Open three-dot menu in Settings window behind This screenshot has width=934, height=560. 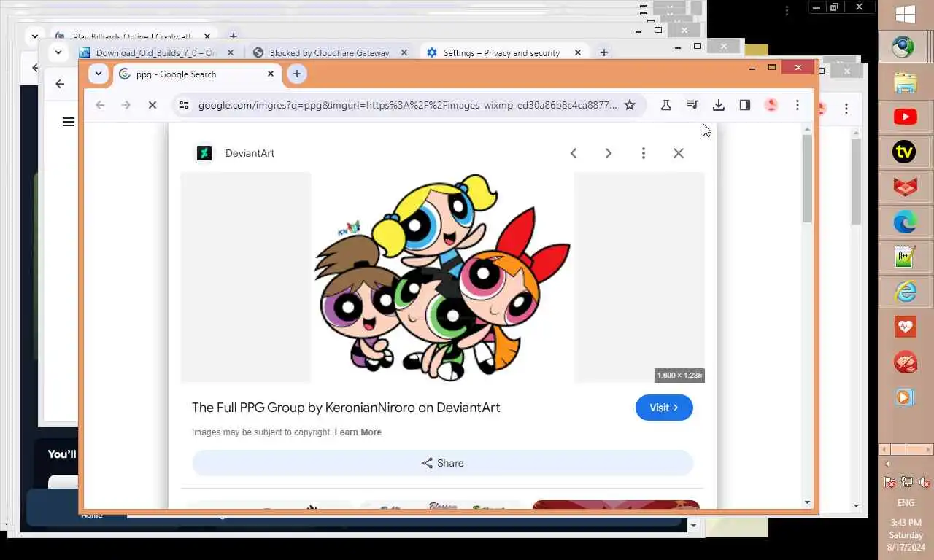(x=846, y=109)
